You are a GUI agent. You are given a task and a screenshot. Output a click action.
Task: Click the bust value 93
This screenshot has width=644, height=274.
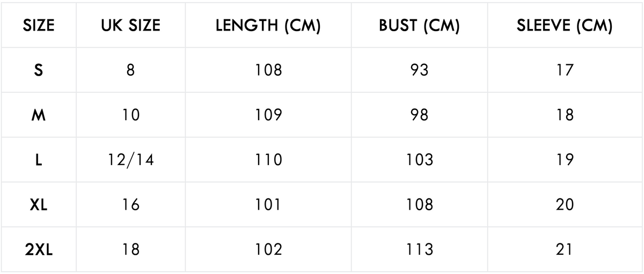(419, 70)
